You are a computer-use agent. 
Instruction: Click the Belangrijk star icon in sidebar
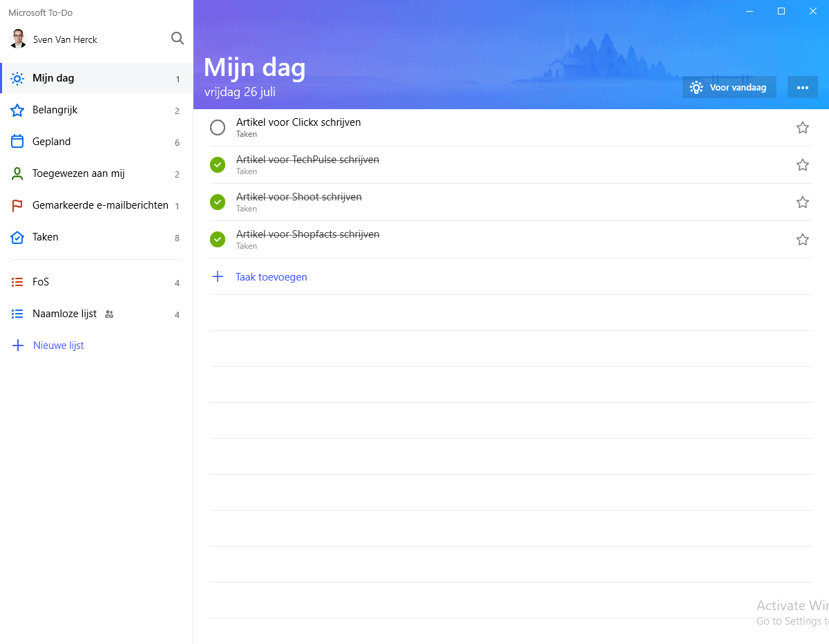(17, 111)
